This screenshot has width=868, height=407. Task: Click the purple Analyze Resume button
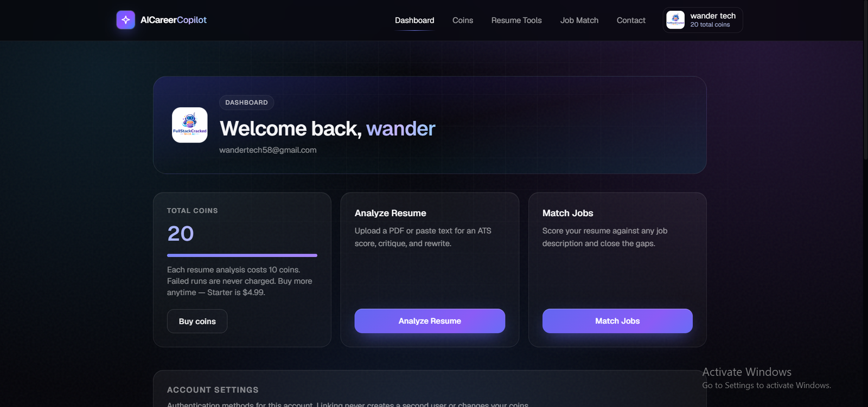coord(430,321)
